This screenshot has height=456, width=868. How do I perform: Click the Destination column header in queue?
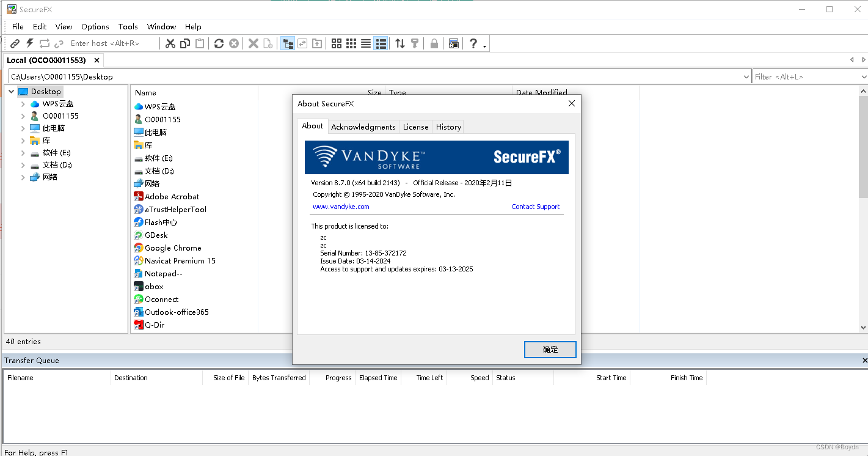[156, 378]
